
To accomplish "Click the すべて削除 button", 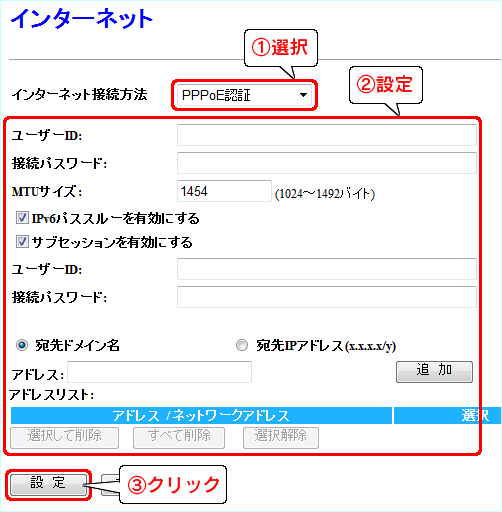I will point(179,438).
